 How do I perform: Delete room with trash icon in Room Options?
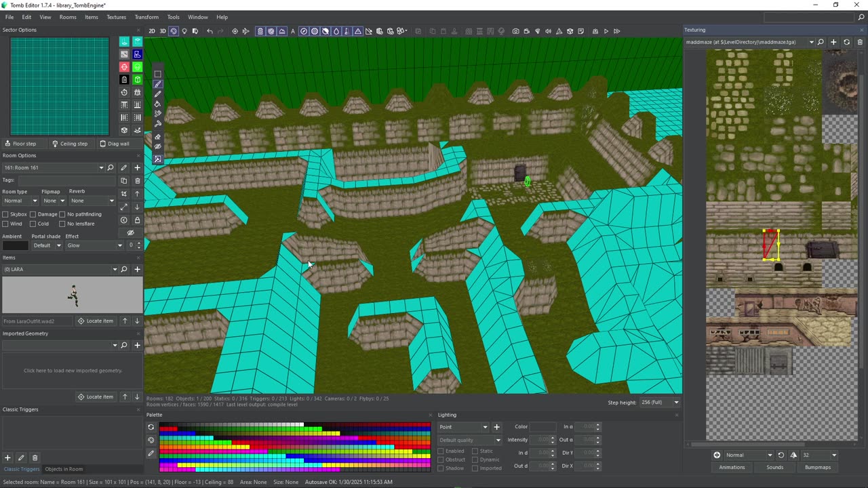coord(137,181)
